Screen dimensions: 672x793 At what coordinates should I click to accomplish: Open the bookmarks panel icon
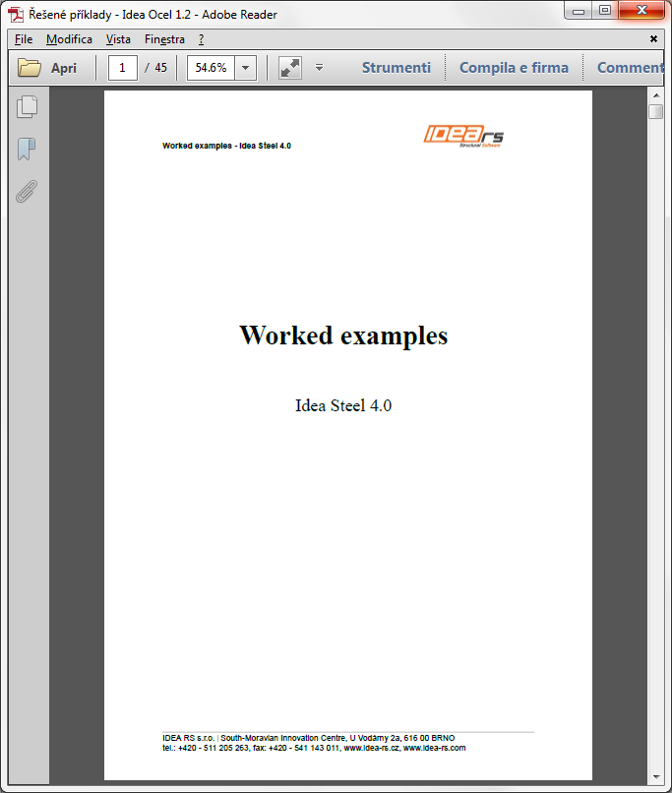pyautogui.click(x=27, y=150)
